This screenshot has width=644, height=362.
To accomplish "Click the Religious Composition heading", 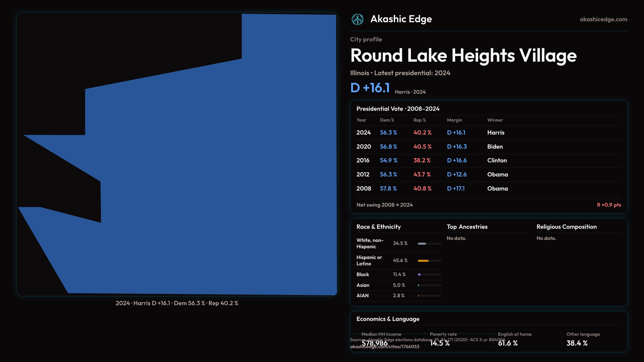I will 566,227.
